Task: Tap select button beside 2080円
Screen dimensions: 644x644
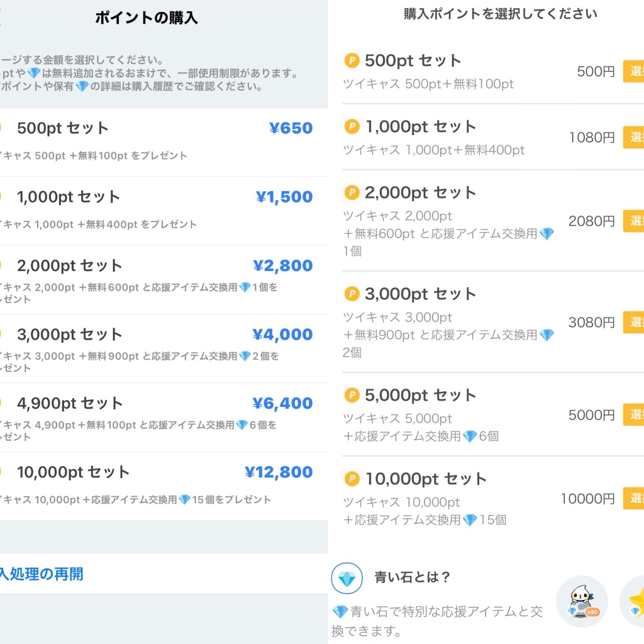Action: coord(633,221)
